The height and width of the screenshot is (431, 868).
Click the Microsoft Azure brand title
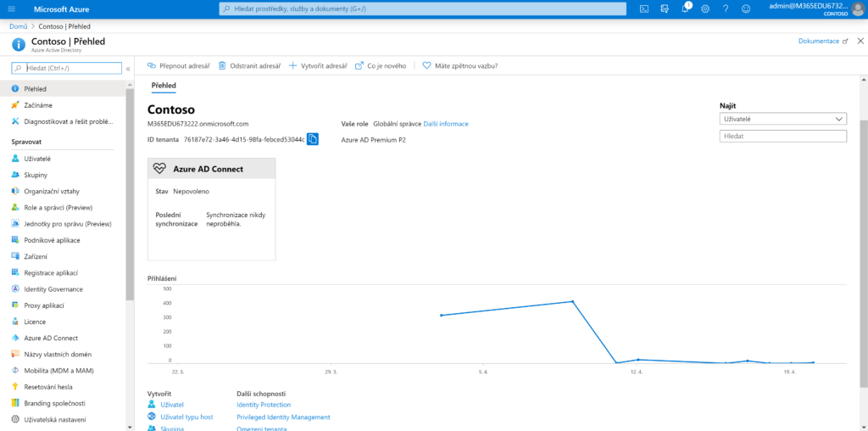[61, 9]
